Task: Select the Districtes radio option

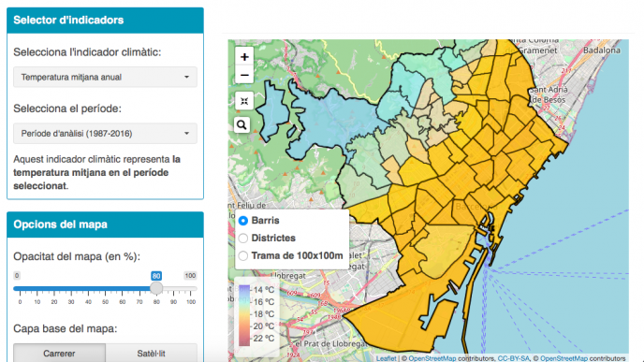Action: coord(243,238)
